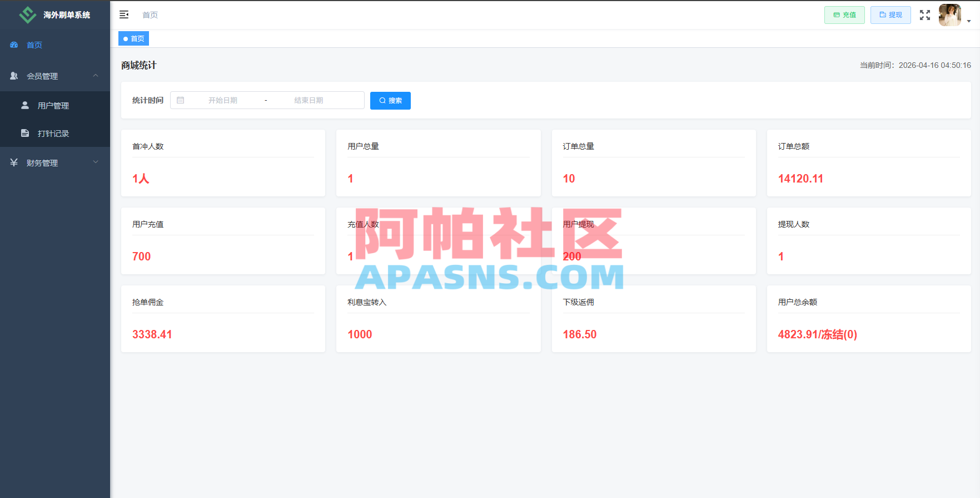
Task: Select the 会员管理 menu label
Action: 42,76
